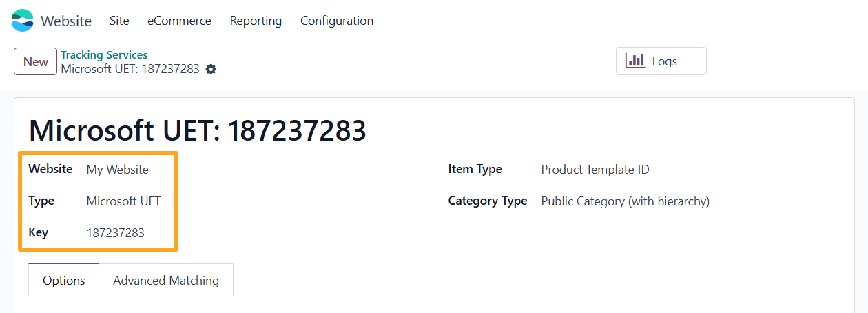This screenshot has width=868, height=313.
Task: Click the Category Type field label
Action: [x=488, y=201]
